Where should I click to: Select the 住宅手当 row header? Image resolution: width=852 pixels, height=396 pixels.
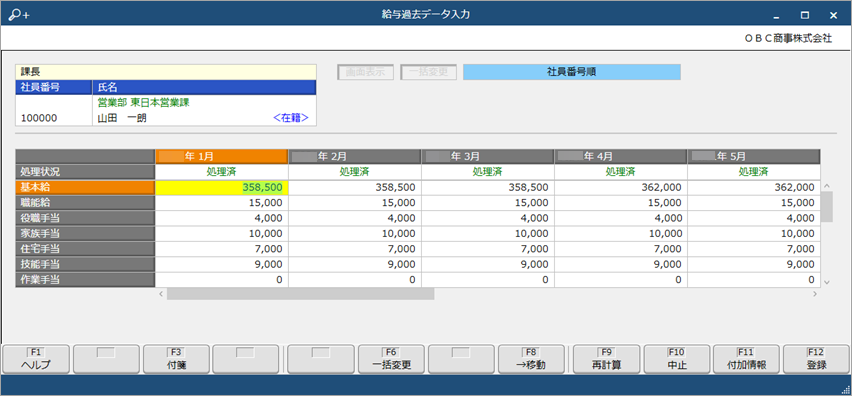tap(85, 249)
